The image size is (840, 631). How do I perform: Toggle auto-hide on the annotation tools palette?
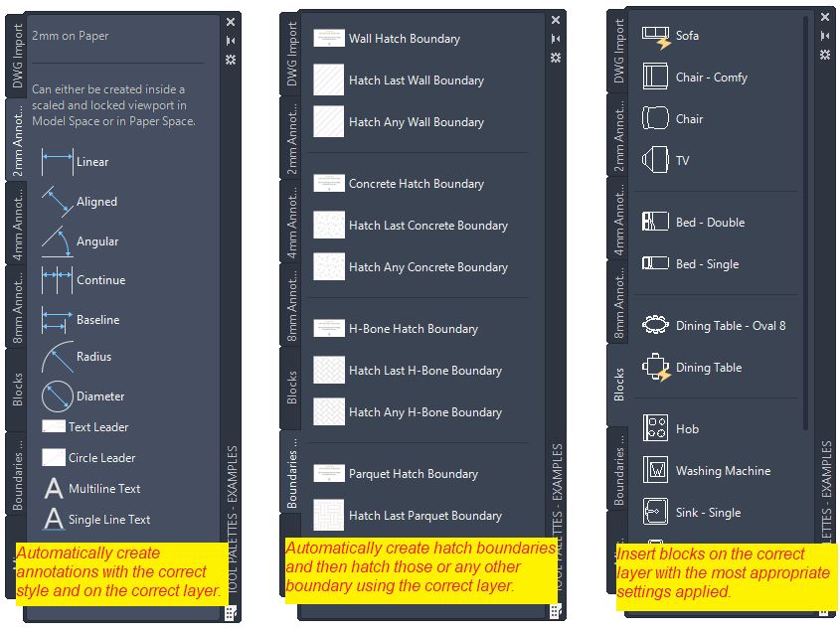(x=231, y=40)
